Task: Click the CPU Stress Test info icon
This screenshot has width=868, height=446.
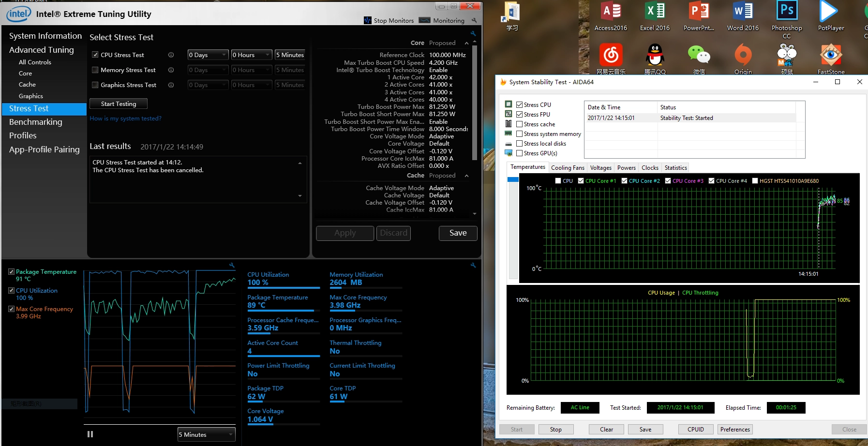Action: point(171,55)
